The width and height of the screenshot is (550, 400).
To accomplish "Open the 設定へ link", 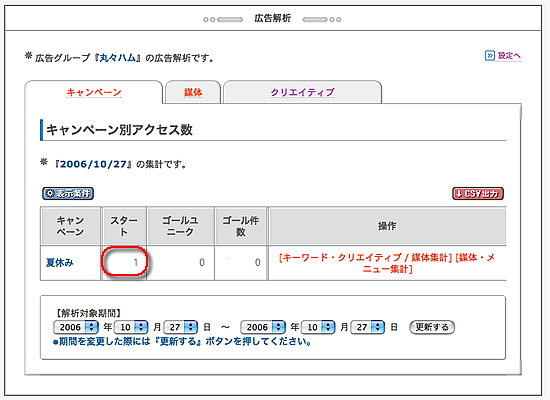I will [509, 55].
